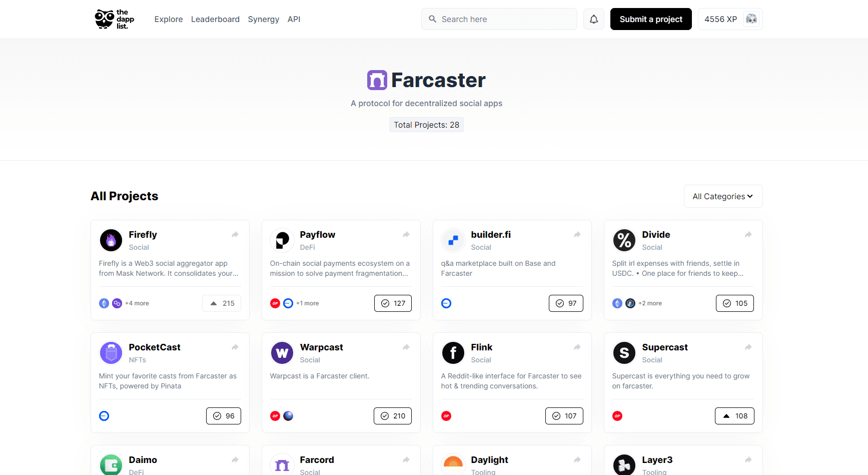Click the notification bell icon
The image size is (868, 475).
tap(594, 19)
